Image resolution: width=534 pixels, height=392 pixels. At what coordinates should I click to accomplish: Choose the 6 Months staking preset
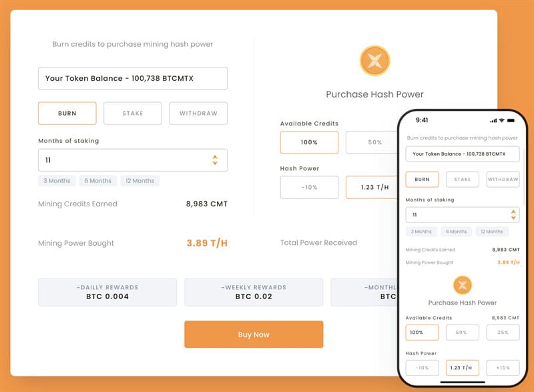pos(97,180)
